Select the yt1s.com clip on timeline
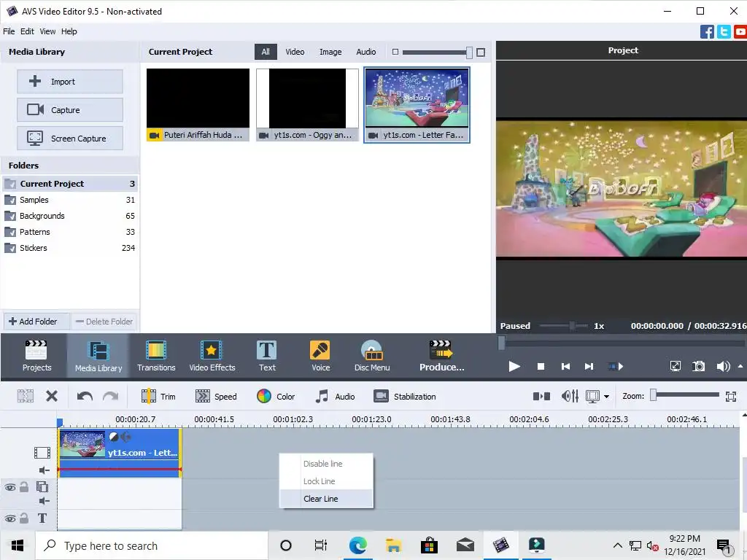The image size is (747, 560). click(120, 452)
